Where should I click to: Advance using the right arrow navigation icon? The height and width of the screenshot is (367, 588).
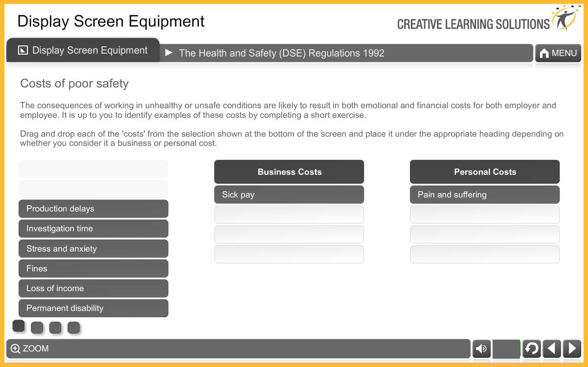[571, 348]
